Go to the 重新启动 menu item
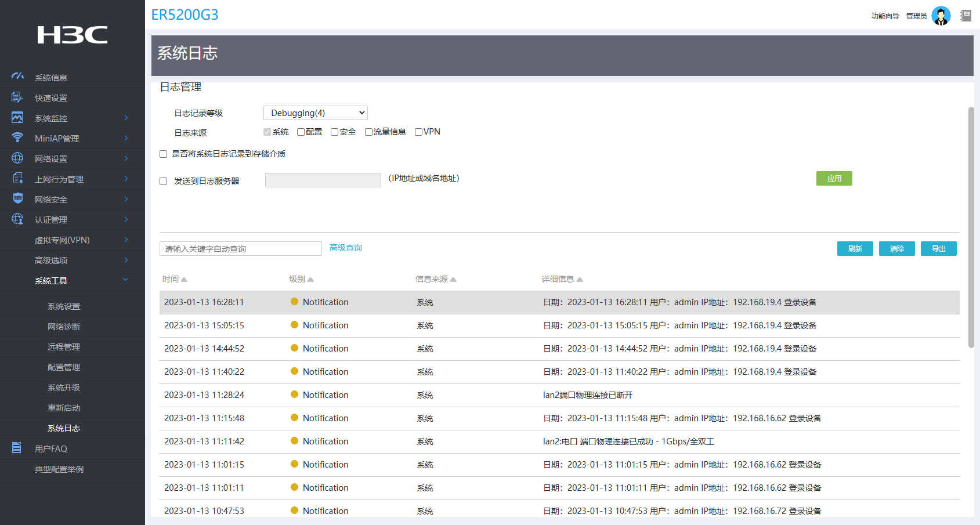The width and height of the screenshot is (980, 525). tap(64, 408)
